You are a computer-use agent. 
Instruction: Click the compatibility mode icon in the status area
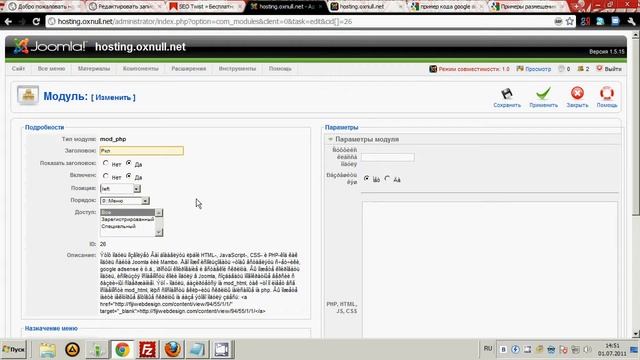point(433,69)
